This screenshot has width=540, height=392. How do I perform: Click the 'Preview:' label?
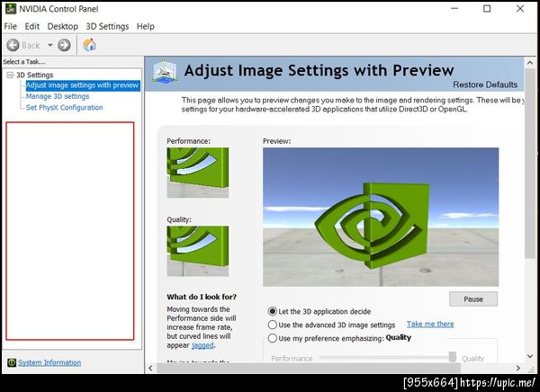[277, 141]
